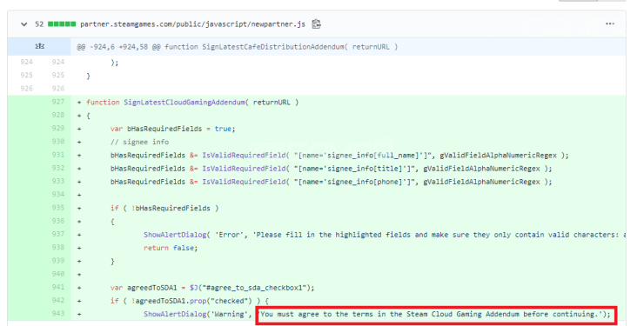Copy the newpartner.js file path
This screenshot has height=326, width=644.
(x=316, y=23)
